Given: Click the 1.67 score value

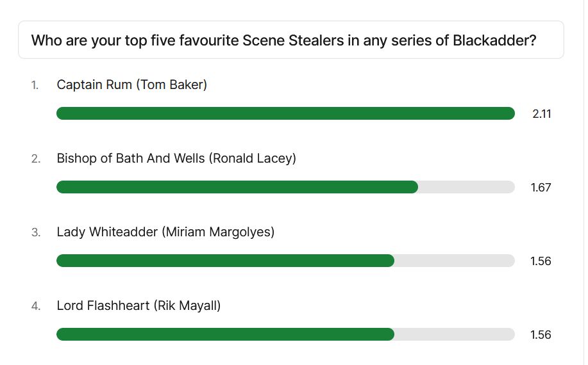Looking at the screenshot, I should point(541,187).
